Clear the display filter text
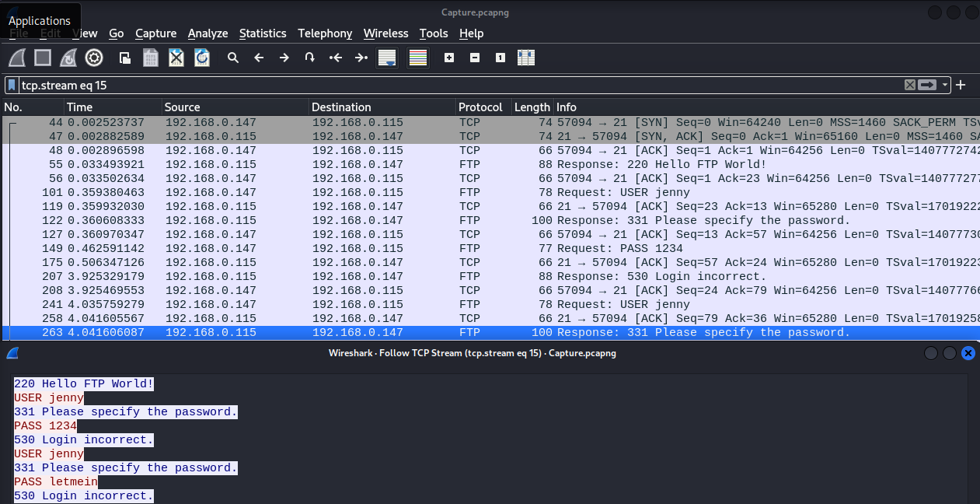 point(909,85)
